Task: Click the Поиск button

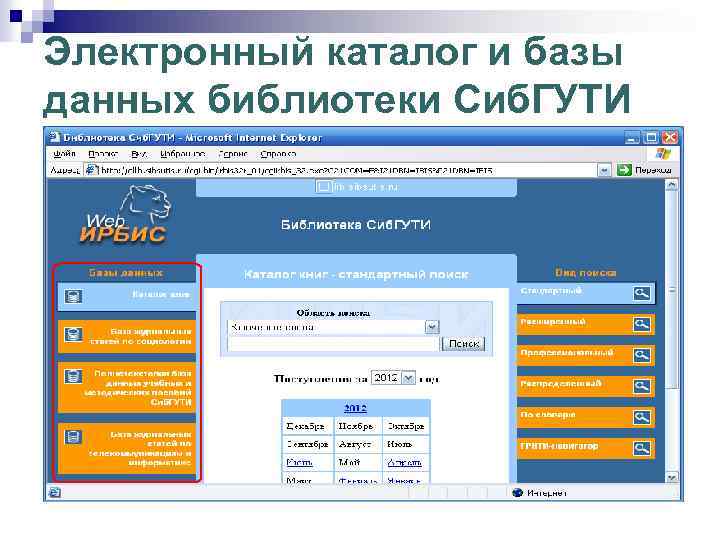Action: (x=463, y=344)
